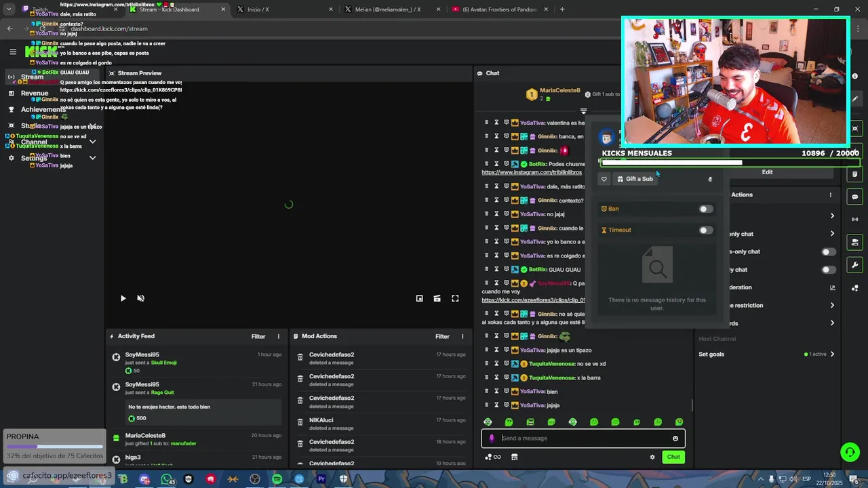Screen dimensions: 868x488
Task: Unmute the stream preview audio
Action: (x=141, y=298)
